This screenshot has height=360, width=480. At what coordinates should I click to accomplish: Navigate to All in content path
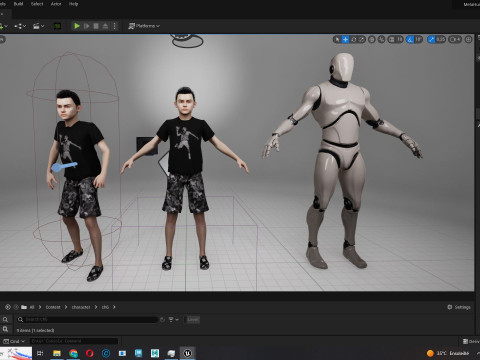pos(32,307)
